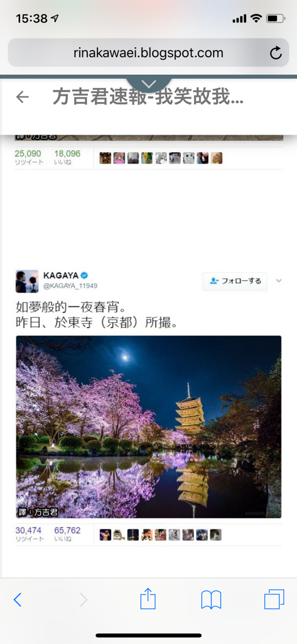This screenshot has width=297, height=644.
Task: Open the Share sheet icon
Action: click(148, 599)
